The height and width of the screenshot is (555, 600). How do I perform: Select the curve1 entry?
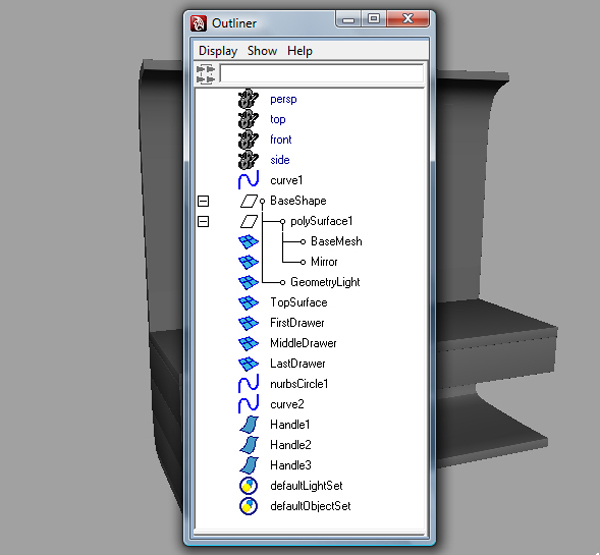tap(287, 180)
